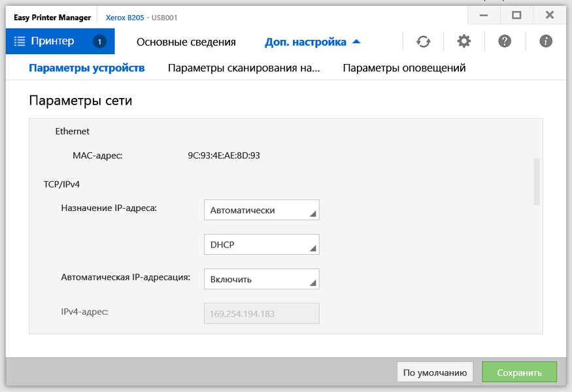
Task: Click the IPv4-адрес: label
Action: pos(84,312)
